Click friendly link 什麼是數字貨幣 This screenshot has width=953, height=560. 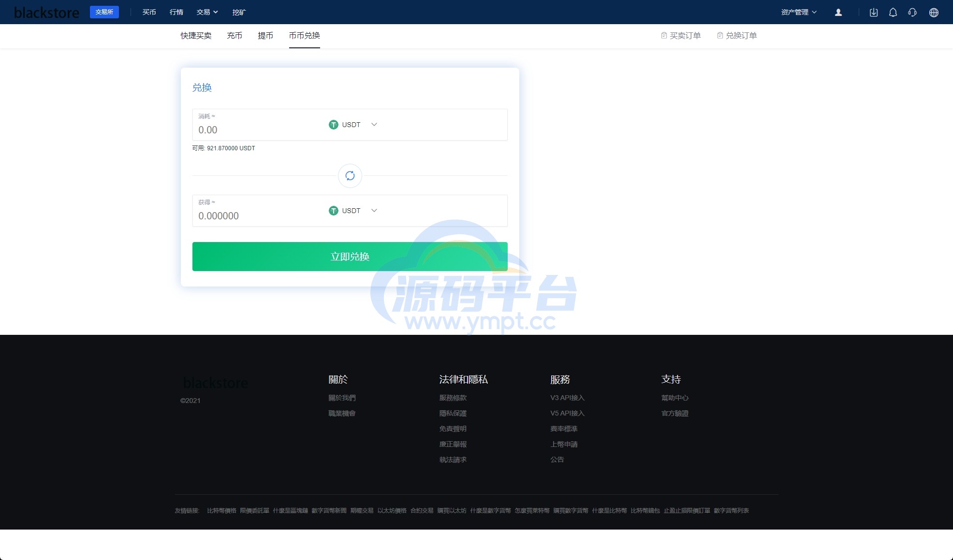(490, 511)
